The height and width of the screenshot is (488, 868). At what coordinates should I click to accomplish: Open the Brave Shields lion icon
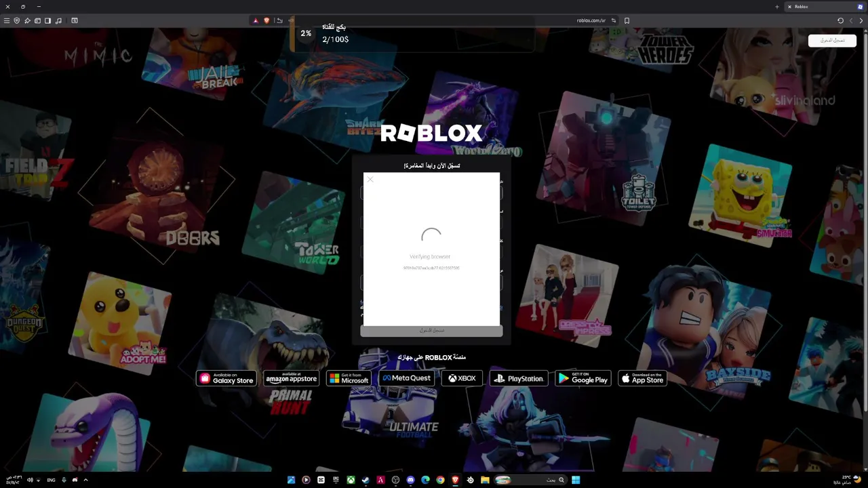[x=267, y=20]
